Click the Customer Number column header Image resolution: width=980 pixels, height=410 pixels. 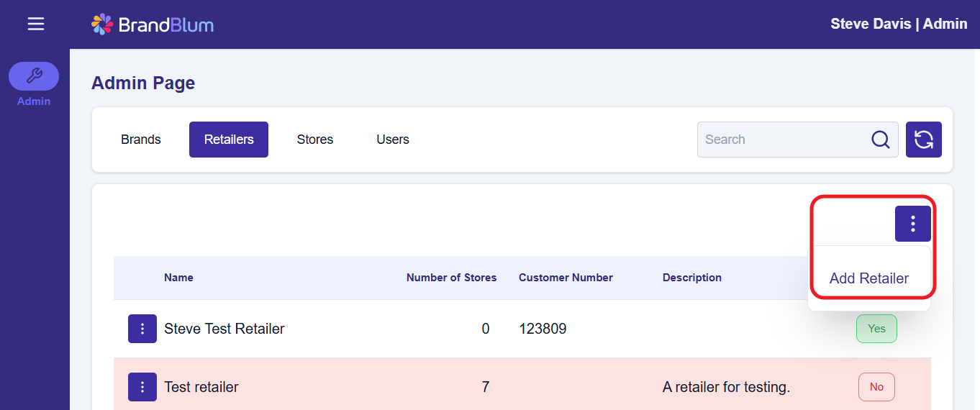point(566,278)
